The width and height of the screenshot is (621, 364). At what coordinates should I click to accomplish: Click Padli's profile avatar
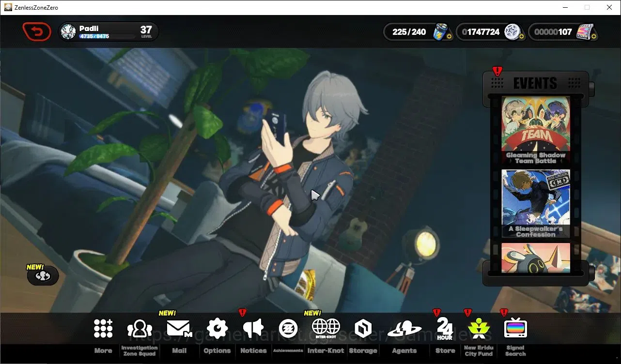[68, 32]
